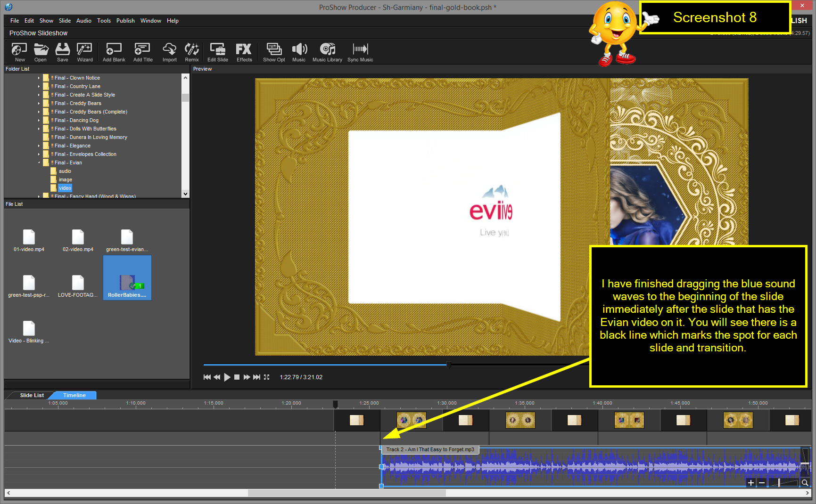Expand the Final - Elegance folder
816x504 pixels.
click(39, 146)
